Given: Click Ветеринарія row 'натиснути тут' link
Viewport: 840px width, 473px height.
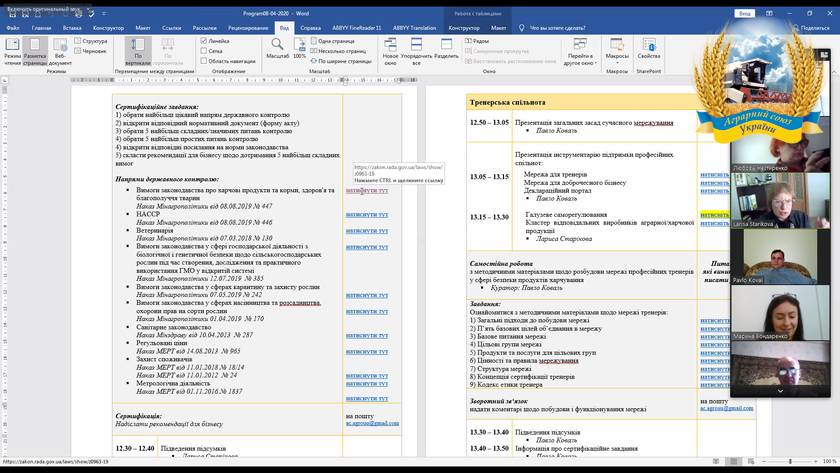Looking at the screenshot, I should pos(367,231).
